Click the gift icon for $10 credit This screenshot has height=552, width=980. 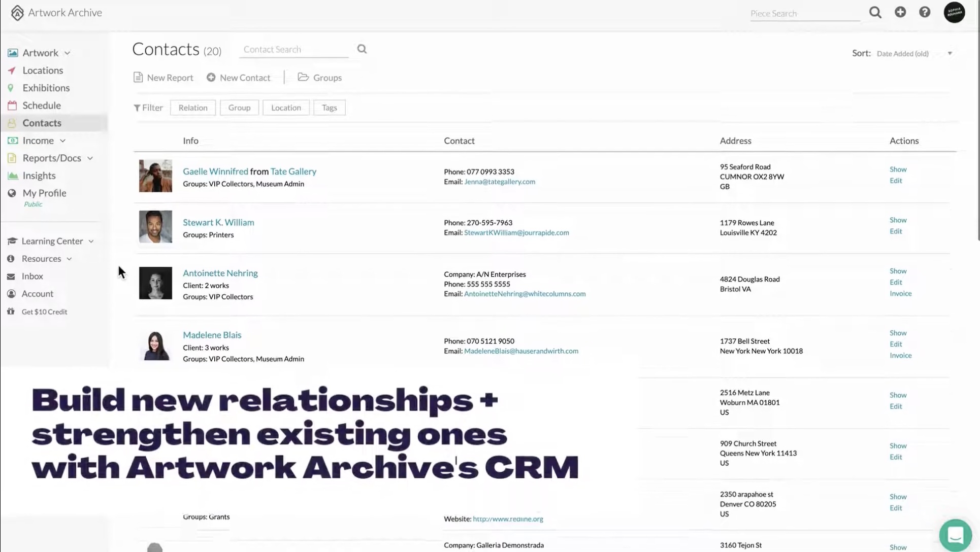point(11,312)
